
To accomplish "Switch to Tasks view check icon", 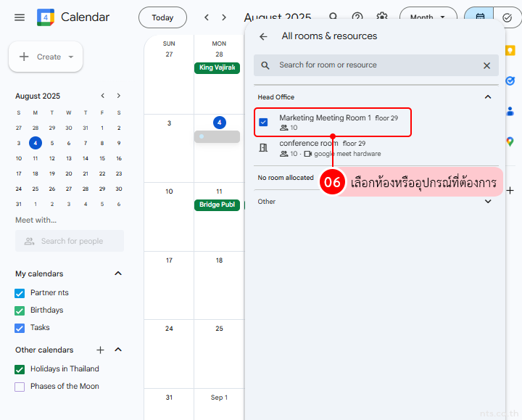I will pos(507,17).
